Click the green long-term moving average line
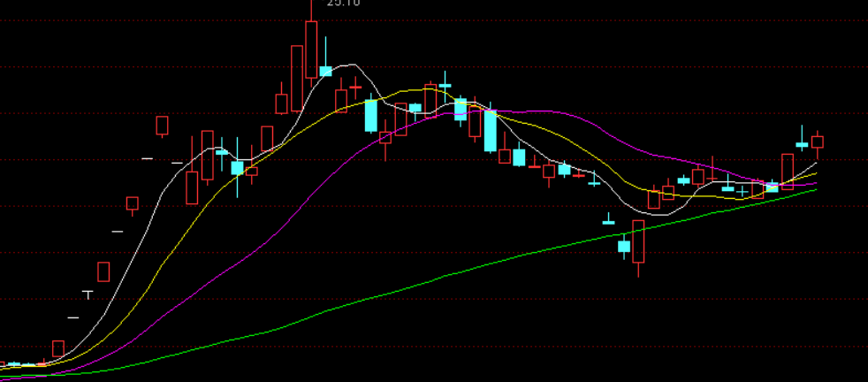This screenshot has height=382, width=868. pyautogui.click(x=442, y=276)
